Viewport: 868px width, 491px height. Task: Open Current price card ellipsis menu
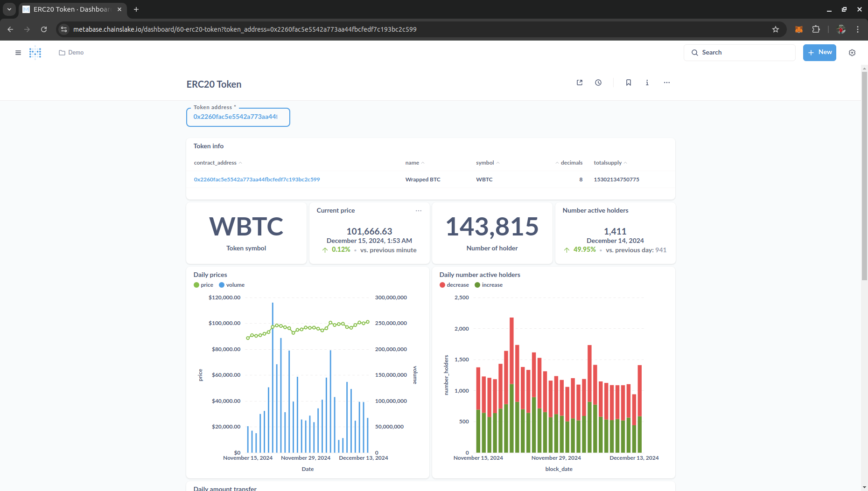point(419,211)
